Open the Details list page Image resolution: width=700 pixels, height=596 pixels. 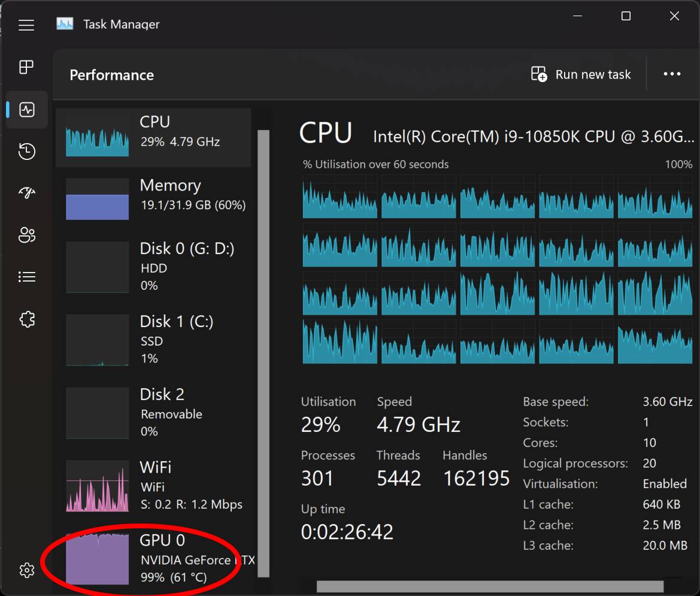27,277
